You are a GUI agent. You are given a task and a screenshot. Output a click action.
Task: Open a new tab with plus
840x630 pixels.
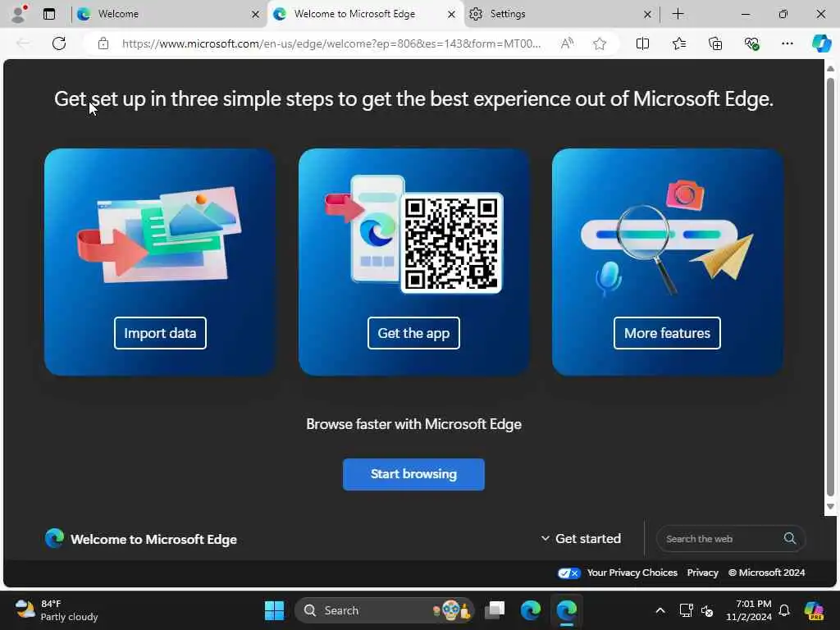678,14
